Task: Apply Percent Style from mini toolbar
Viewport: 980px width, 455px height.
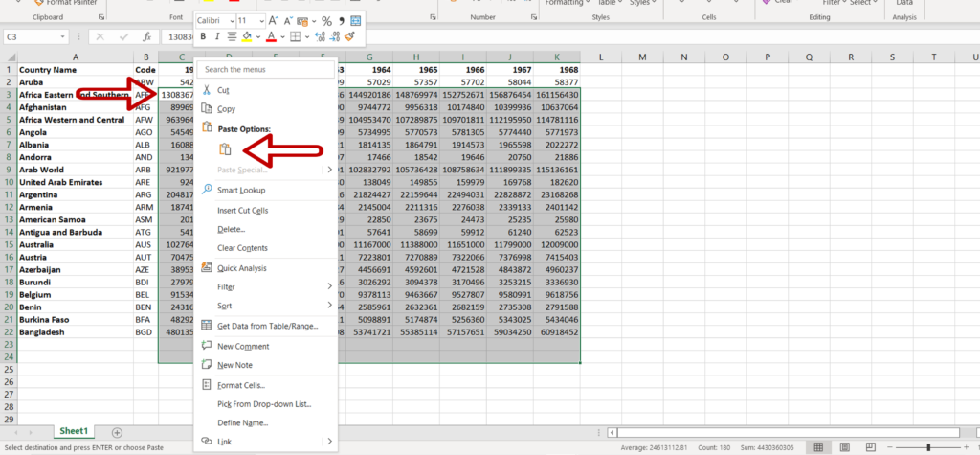Action: 326,21
